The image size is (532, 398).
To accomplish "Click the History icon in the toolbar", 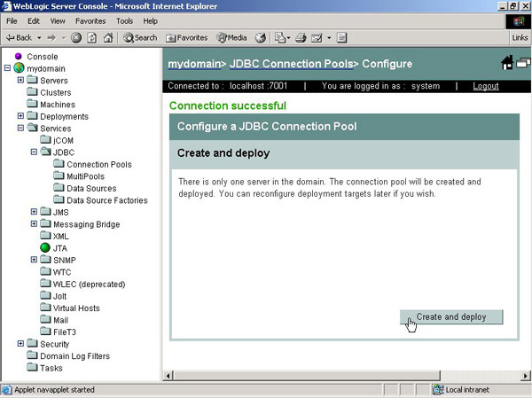I will (261, 37).
